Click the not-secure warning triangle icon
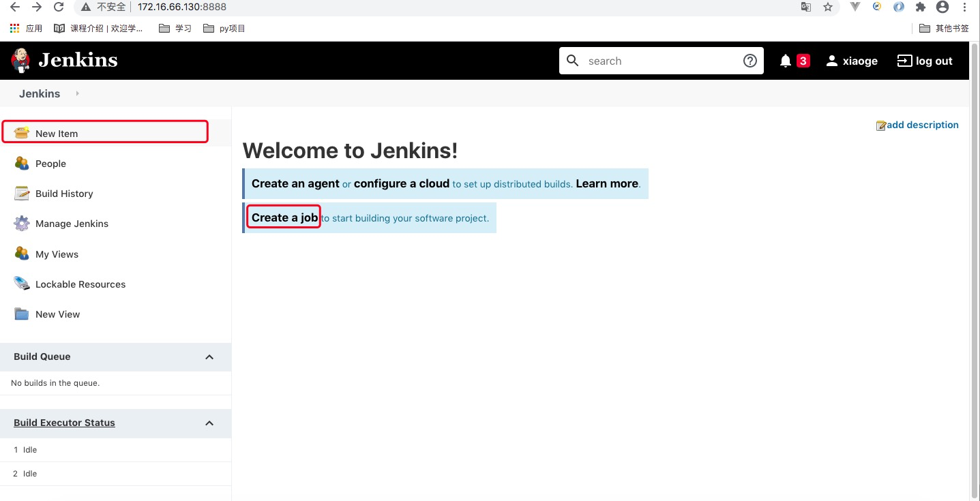 coord(86,7)
